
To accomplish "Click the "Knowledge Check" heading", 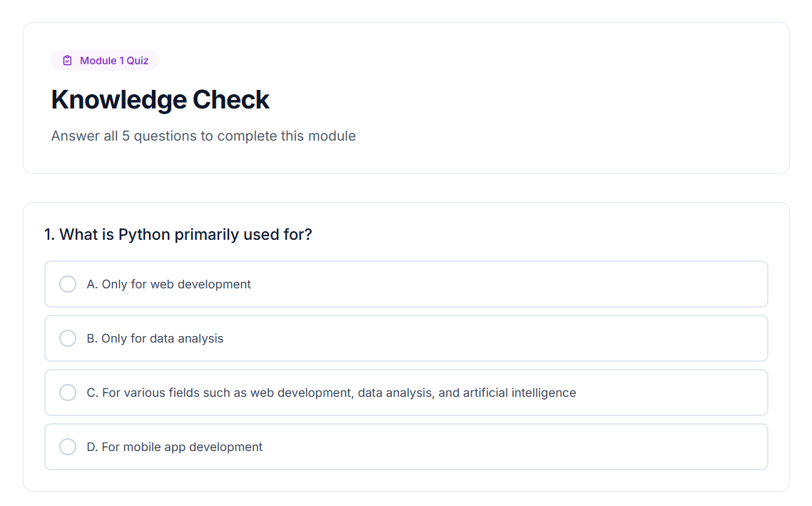I will coord(161,100).
